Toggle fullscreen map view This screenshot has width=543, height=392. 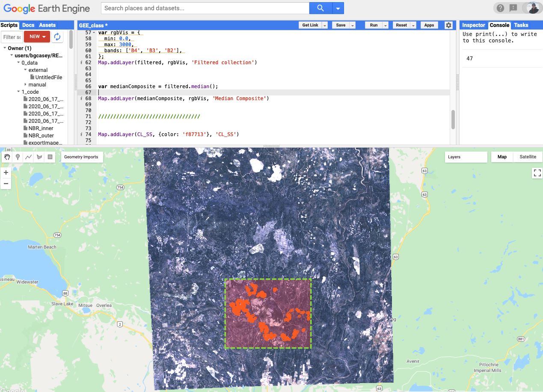(537, 173)
